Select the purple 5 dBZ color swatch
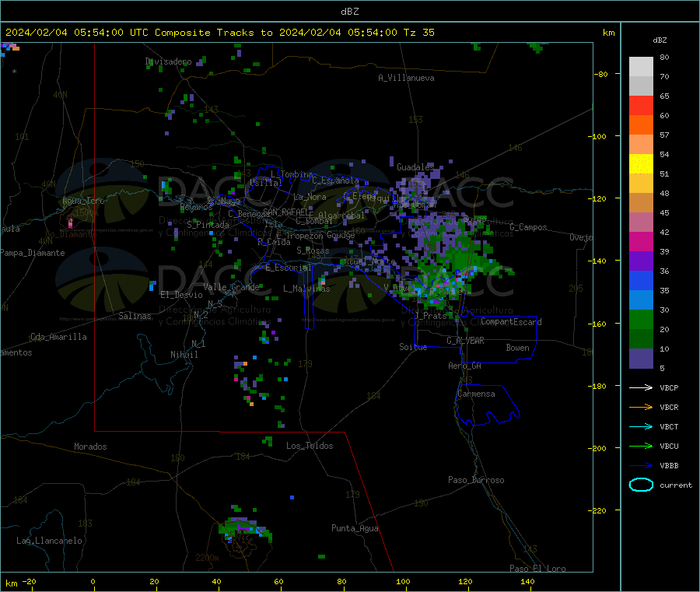This screenshot has width=700, height=592. click(x=641, y=359)
